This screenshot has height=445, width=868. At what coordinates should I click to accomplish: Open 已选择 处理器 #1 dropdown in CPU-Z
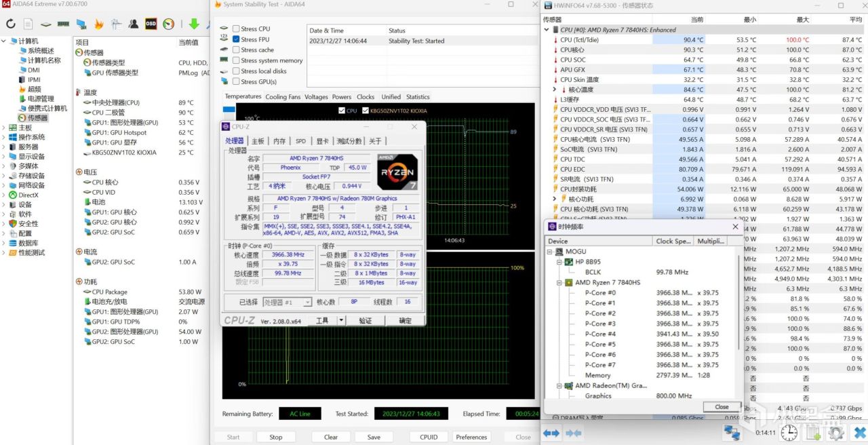click(x=288, y=303)
